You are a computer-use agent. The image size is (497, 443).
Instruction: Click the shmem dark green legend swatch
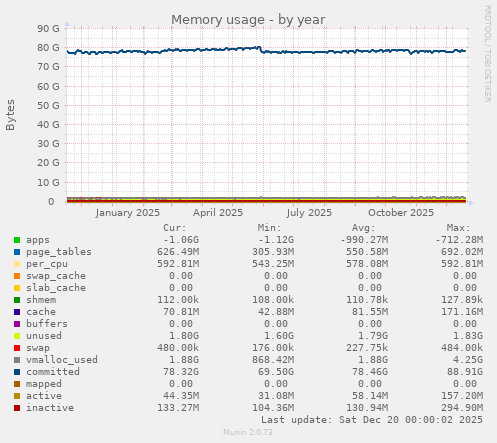point(17,300)
